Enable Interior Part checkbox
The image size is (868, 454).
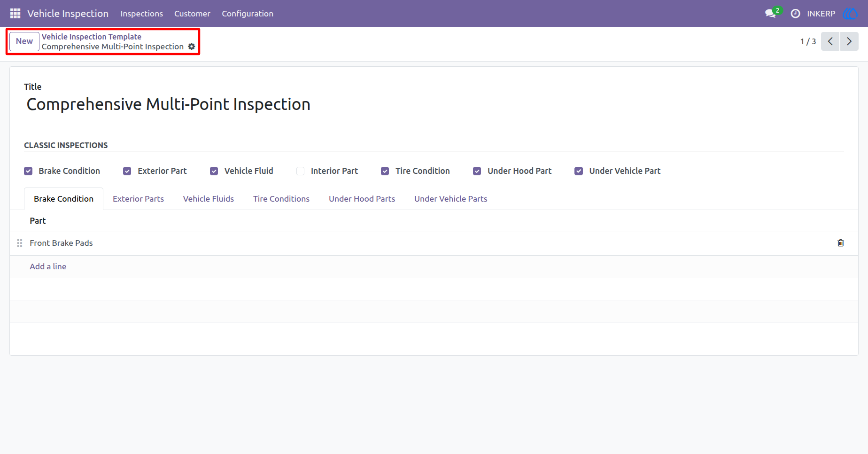[300, 171]
